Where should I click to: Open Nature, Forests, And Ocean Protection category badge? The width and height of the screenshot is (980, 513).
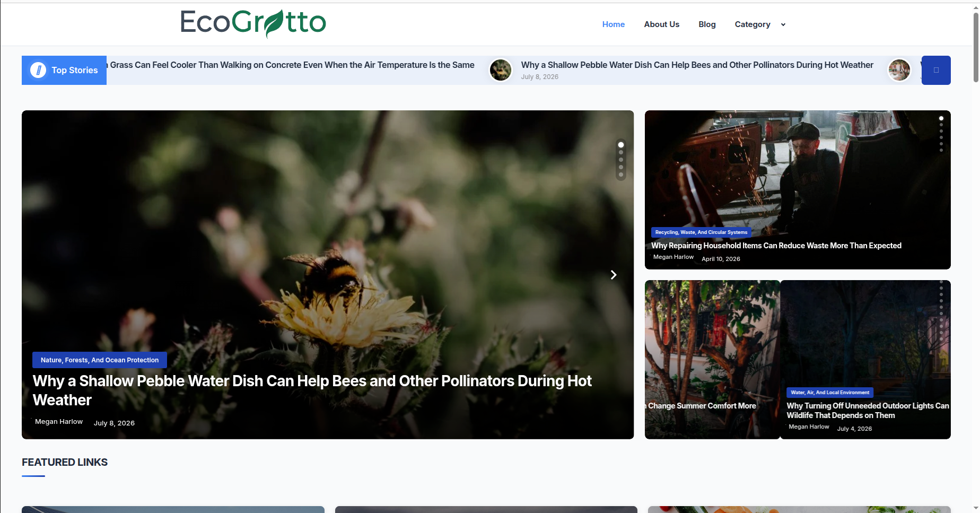(100, 360)
